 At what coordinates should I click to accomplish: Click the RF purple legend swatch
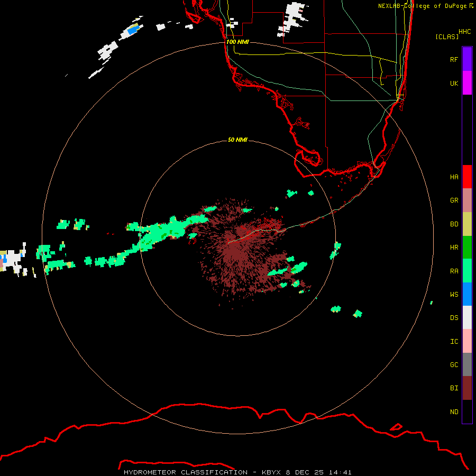(467, 59)
